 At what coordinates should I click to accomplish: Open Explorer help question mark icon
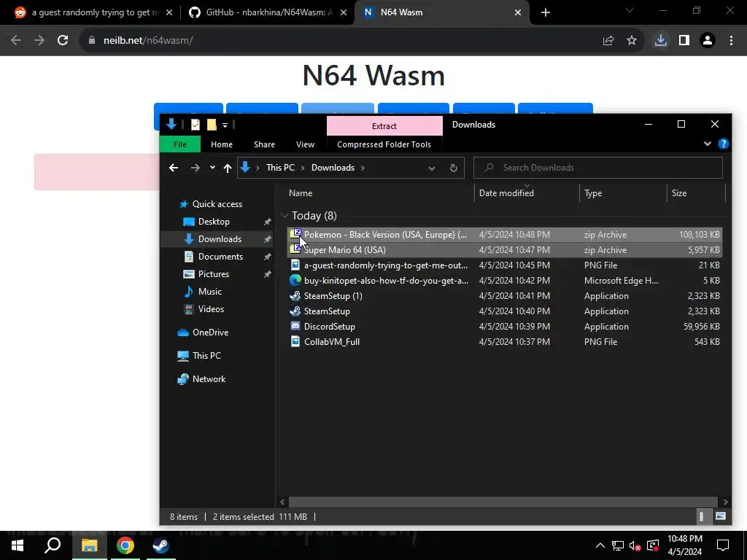[723, 144]
